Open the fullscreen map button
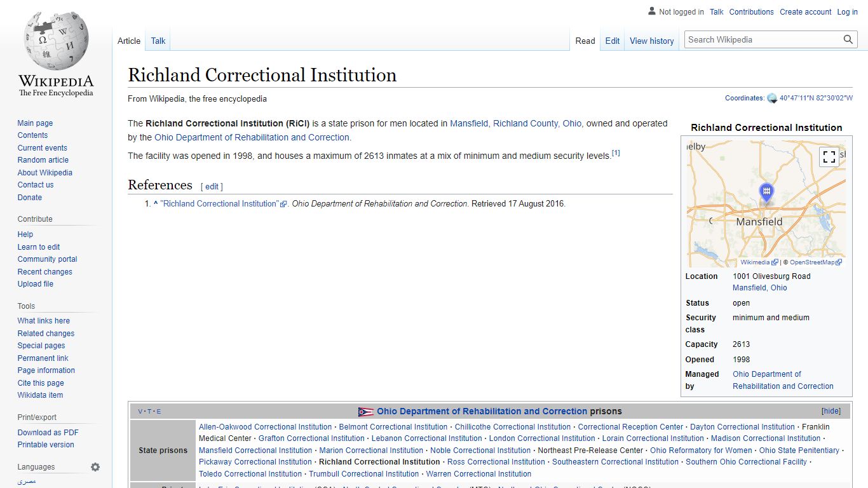This screenshot has width=868, height=488. [829, 157]
